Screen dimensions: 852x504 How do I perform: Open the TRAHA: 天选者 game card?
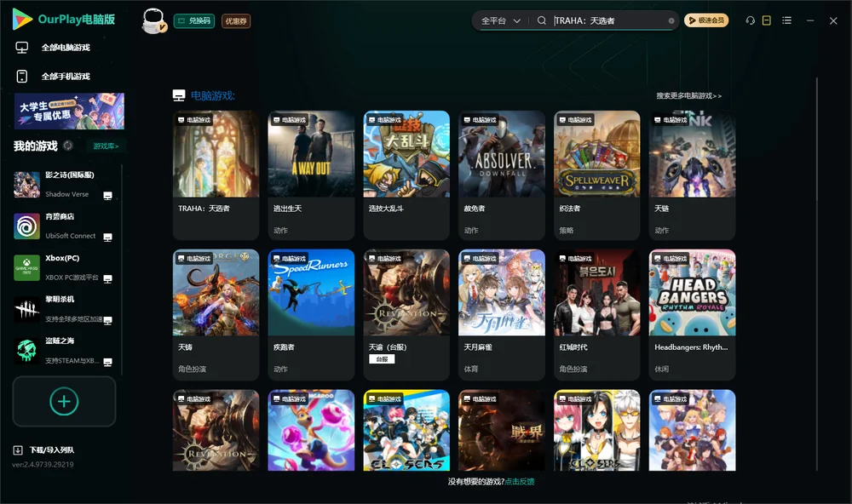pyautogui.click(x=216, y=175)
